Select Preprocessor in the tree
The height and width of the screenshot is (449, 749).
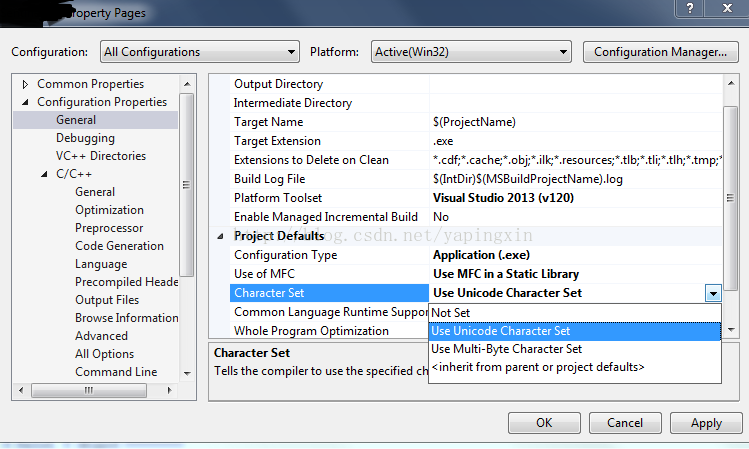coord(109,228)
